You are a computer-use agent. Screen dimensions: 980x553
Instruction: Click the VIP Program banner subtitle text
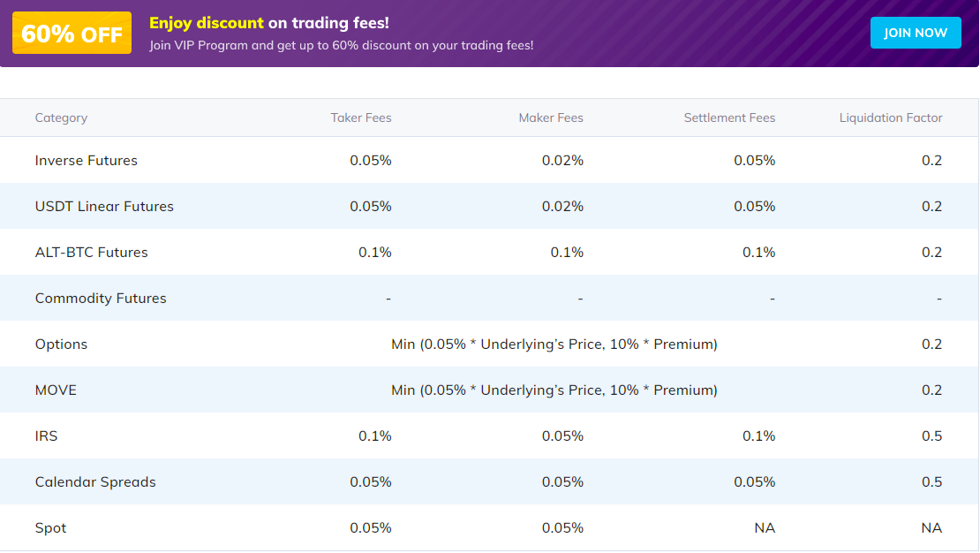(x=342, y=46)
